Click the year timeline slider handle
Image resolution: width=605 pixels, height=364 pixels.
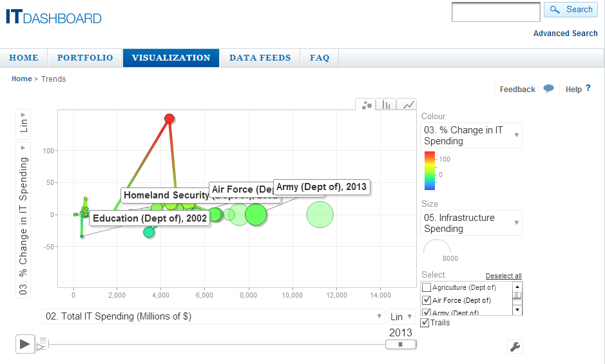(400, 344)
